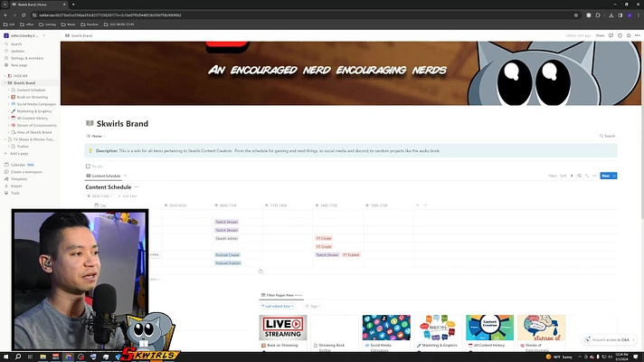Open the workspace switcher John Crowley's

tap(24, 36)
